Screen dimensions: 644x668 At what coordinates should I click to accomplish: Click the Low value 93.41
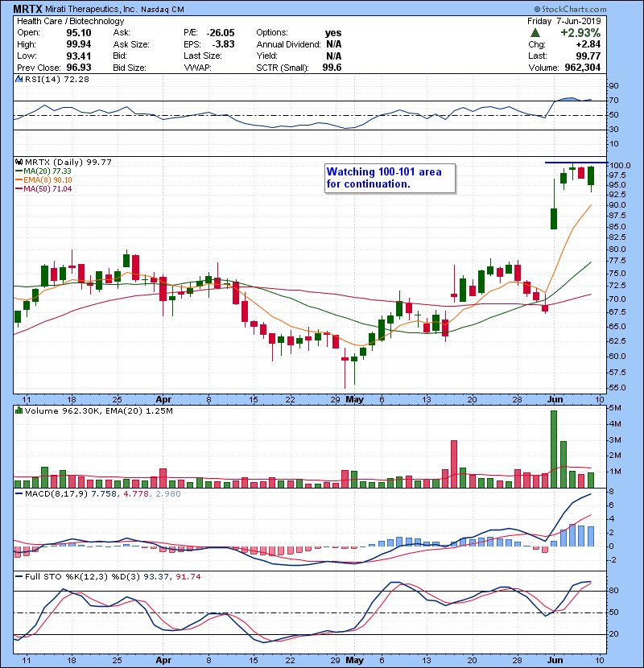click(78, 56)
